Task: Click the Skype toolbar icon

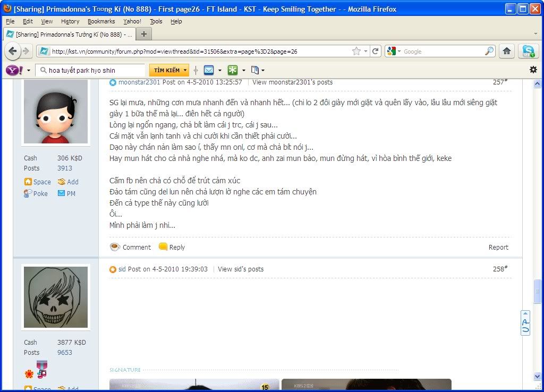Action: [x=529, y=52]
